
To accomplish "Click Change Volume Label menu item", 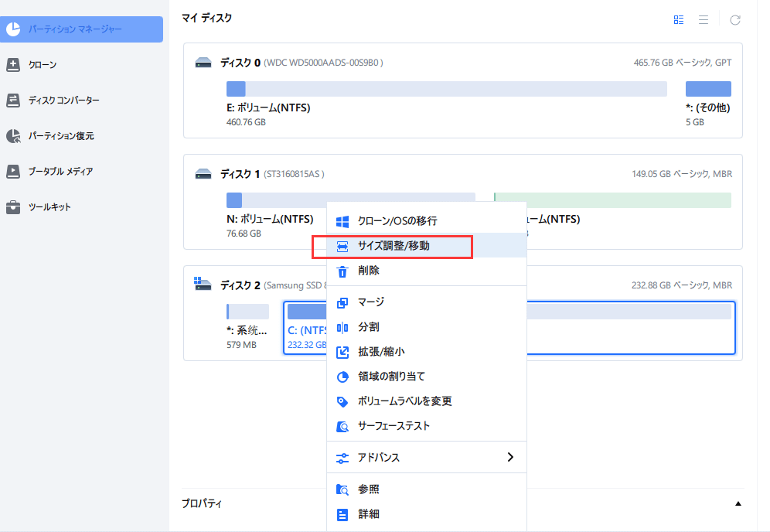I will pyautogui.click(x=404, y=401).
